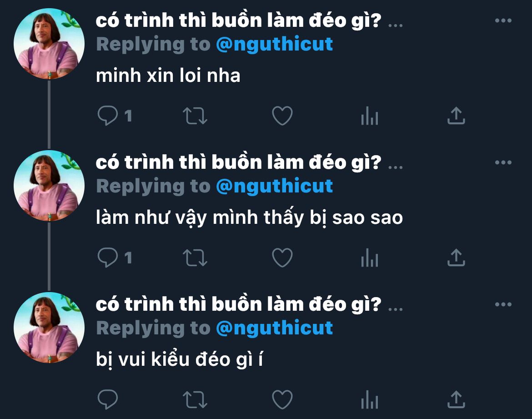Open more options on the third tweet
Image resolution: width=532 pixels, height=419 pixels.
coord(503,304)
